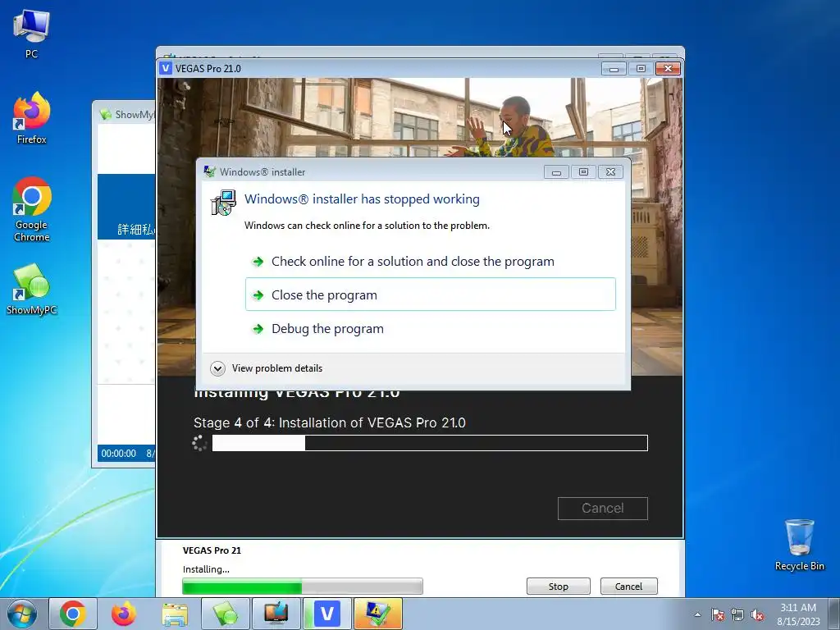Click Cancel in the VEGAS Pro installer
Image resolution: width=840 pixels, height=630 pixels.
tap(603, 509)
